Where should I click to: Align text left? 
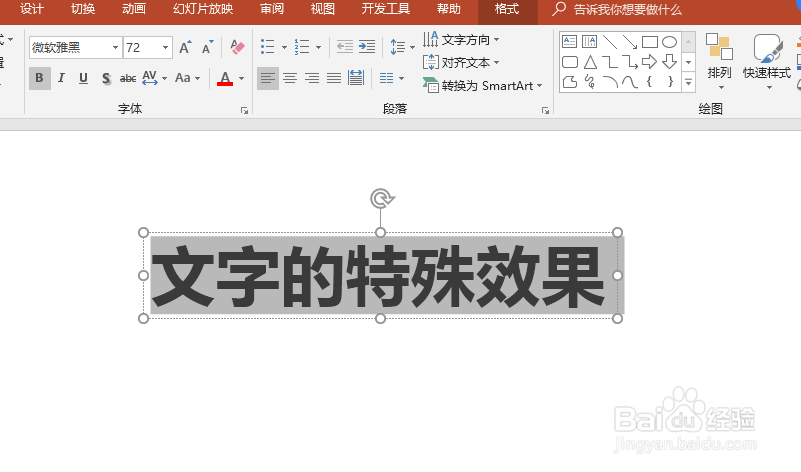(268, 78)
